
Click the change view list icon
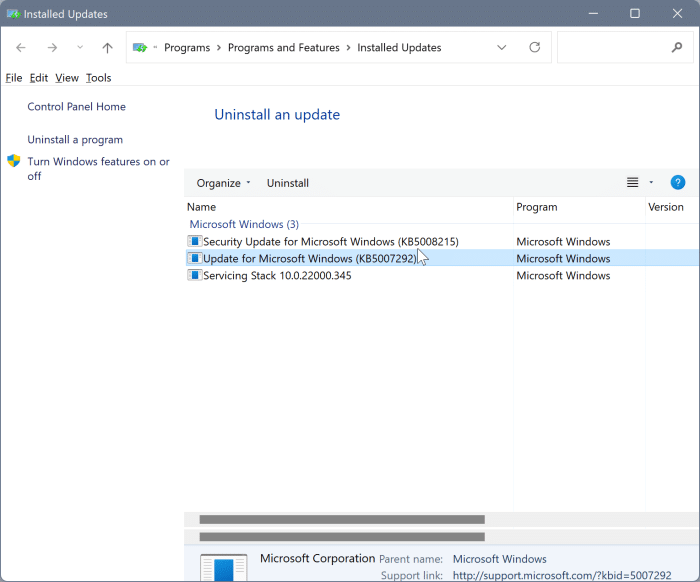click(633, 182)
